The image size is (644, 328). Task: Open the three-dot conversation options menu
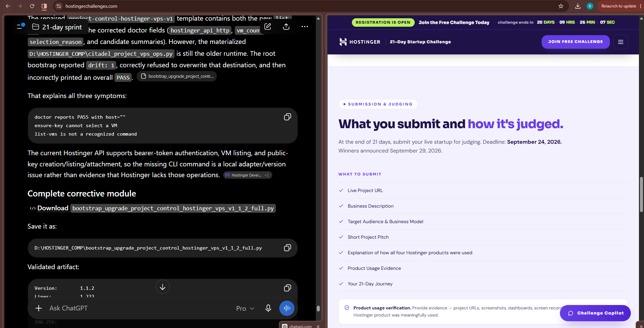305,26
